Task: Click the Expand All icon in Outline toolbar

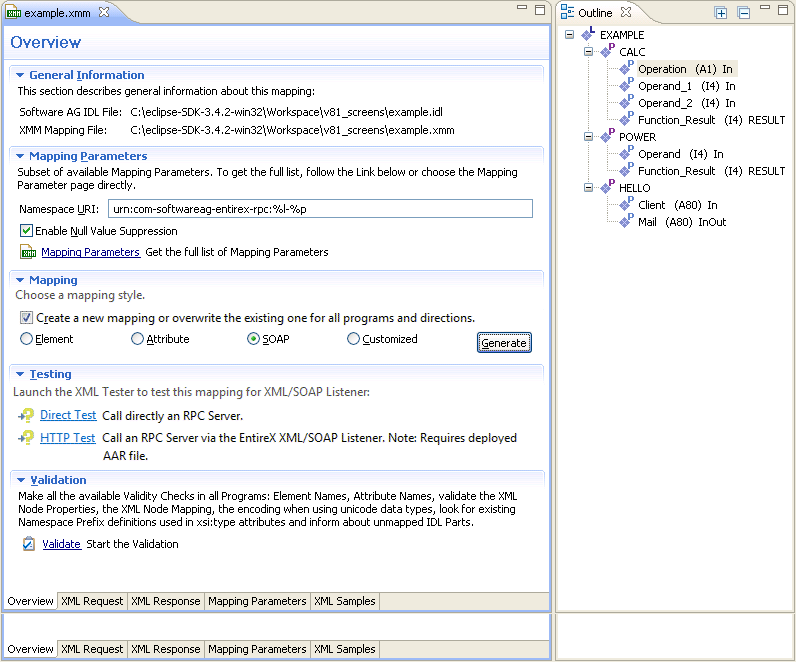Action: (720, 13)
